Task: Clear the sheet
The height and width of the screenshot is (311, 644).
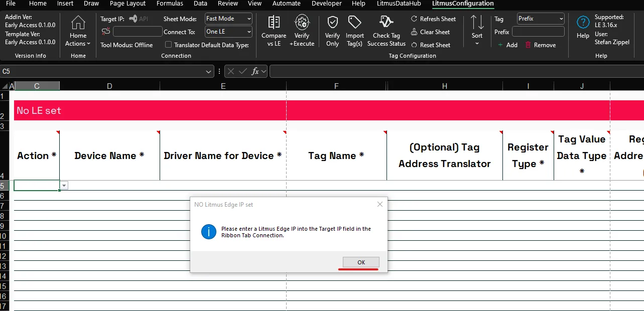Action: 430,32
